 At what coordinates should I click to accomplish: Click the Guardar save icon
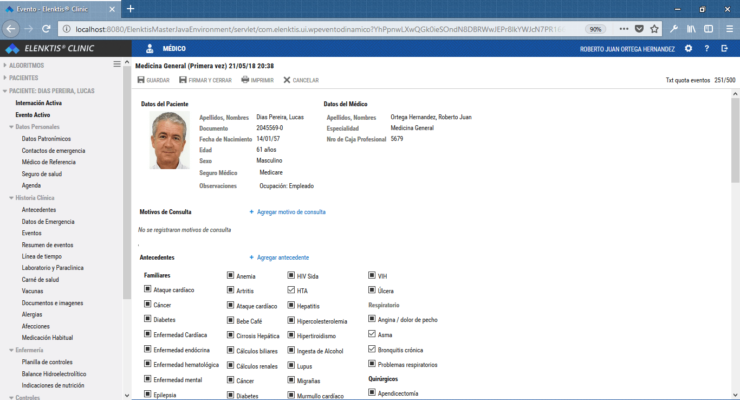141,80
